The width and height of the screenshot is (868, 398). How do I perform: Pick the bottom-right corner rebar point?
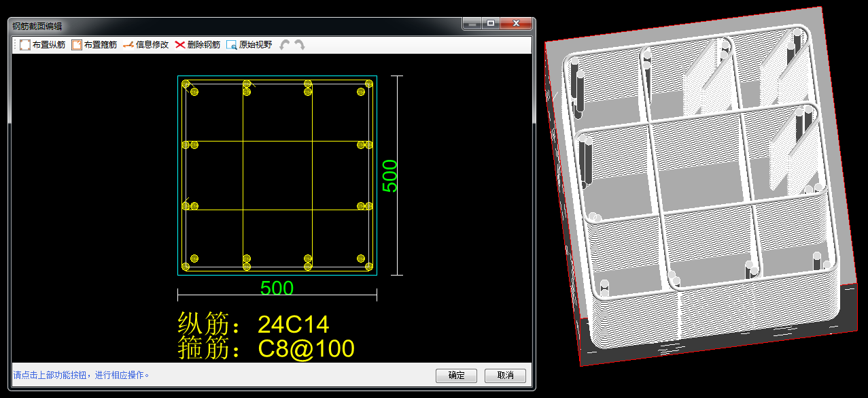tap(369, 266)
